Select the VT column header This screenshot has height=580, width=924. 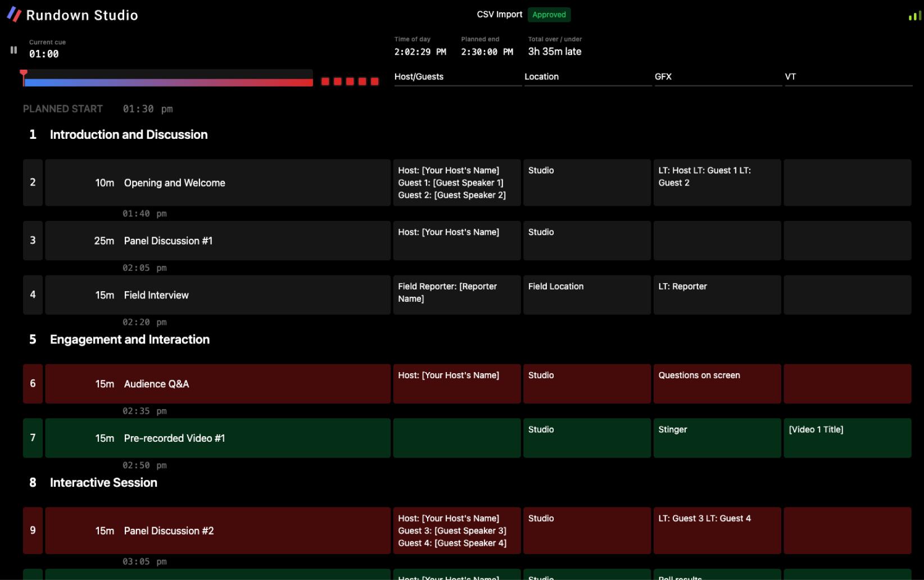click(x=848, y=77)
